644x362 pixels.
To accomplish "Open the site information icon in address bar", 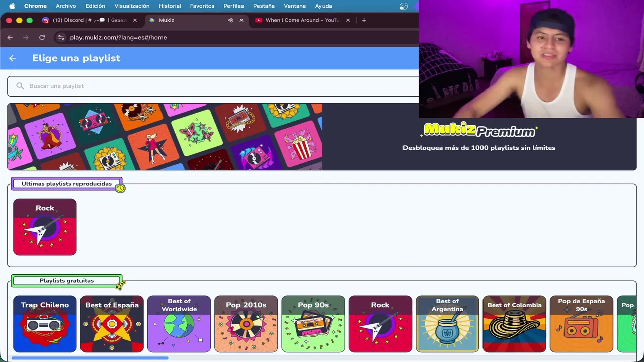I will click(x=61, y=37).
